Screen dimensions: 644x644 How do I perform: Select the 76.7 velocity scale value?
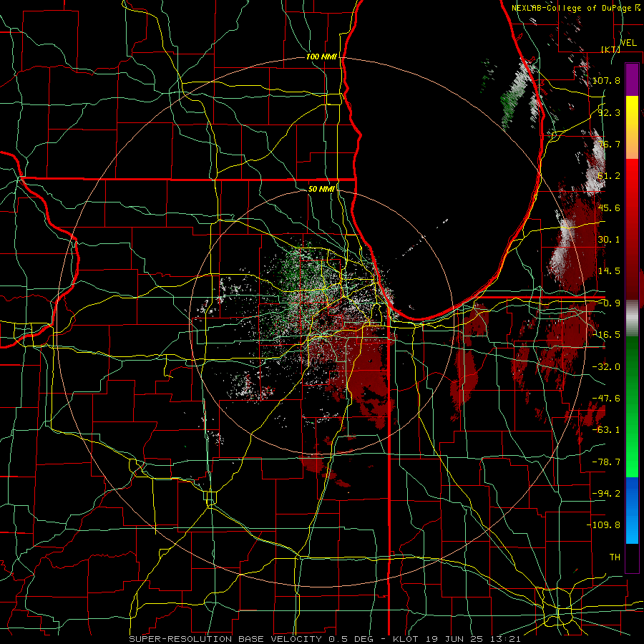click(609, 144)
